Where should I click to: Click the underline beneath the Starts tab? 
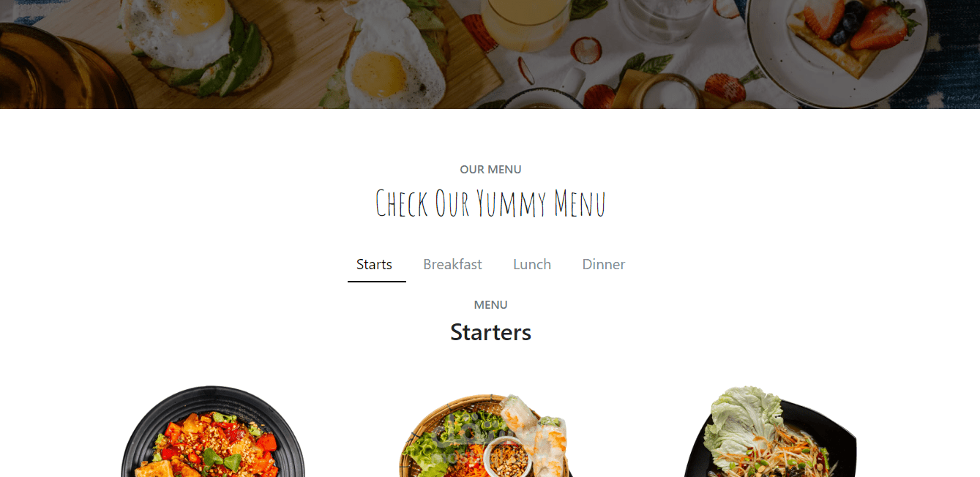(x=376, y=282)
